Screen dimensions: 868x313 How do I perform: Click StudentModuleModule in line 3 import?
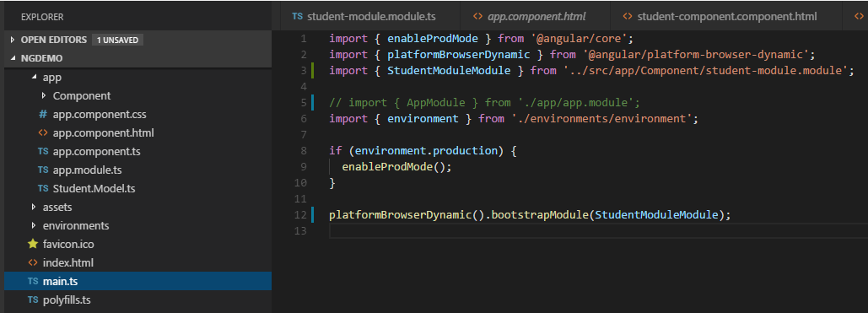(449, 70)
